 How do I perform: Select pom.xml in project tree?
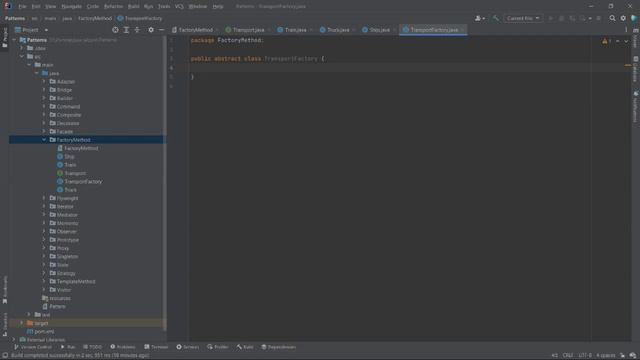tap(40, 331)
